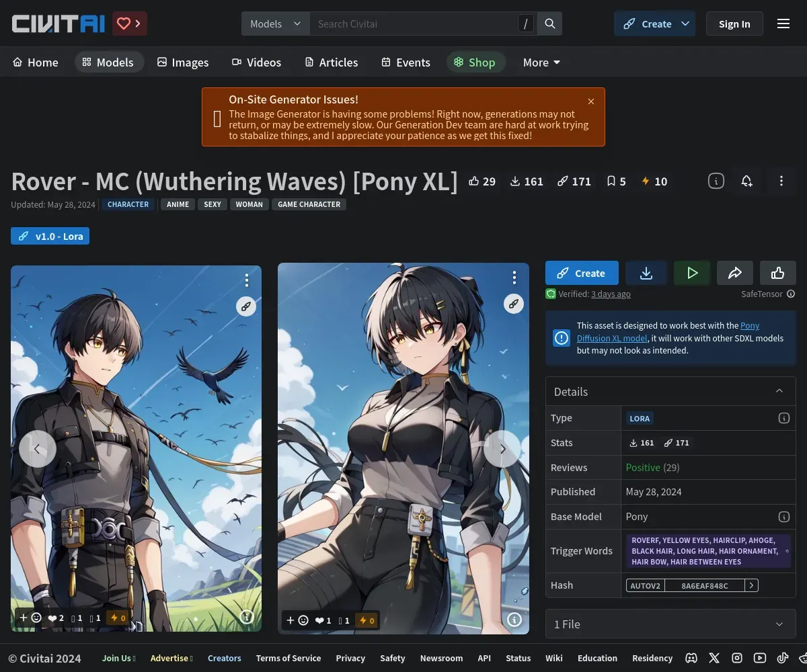
Task: Click the Hash arrow next button
Action: coord(751,585)
